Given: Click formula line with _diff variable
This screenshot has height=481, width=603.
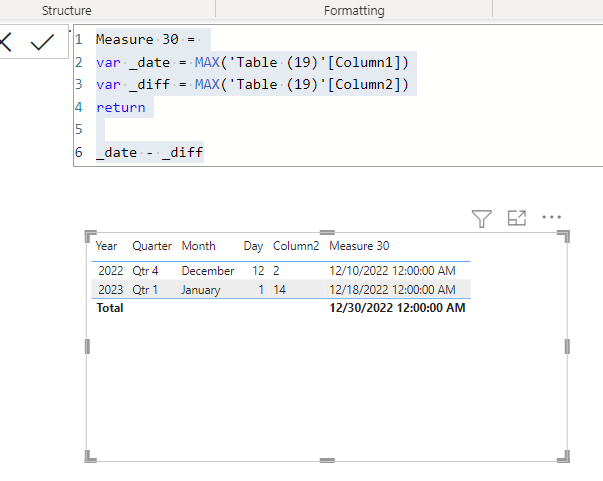Looking at the screenshot, I should 252,84.
